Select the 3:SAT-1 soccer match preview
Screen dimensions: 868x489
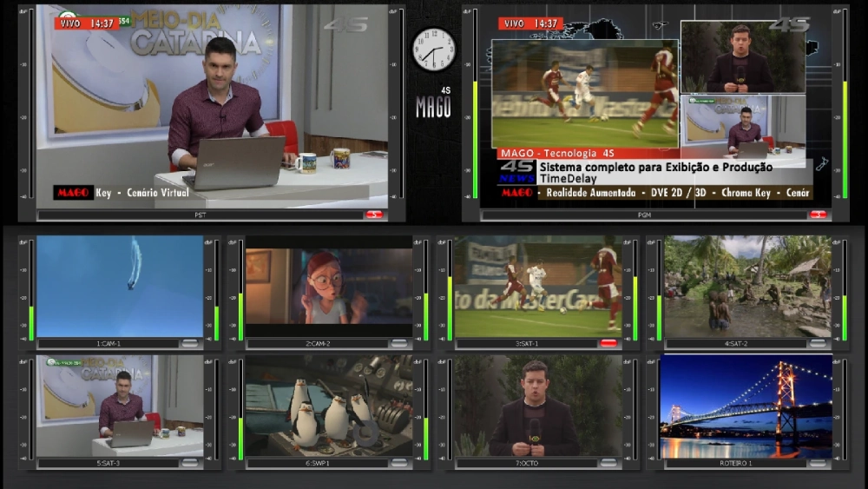pyautogui.click(x=538, y=287)
